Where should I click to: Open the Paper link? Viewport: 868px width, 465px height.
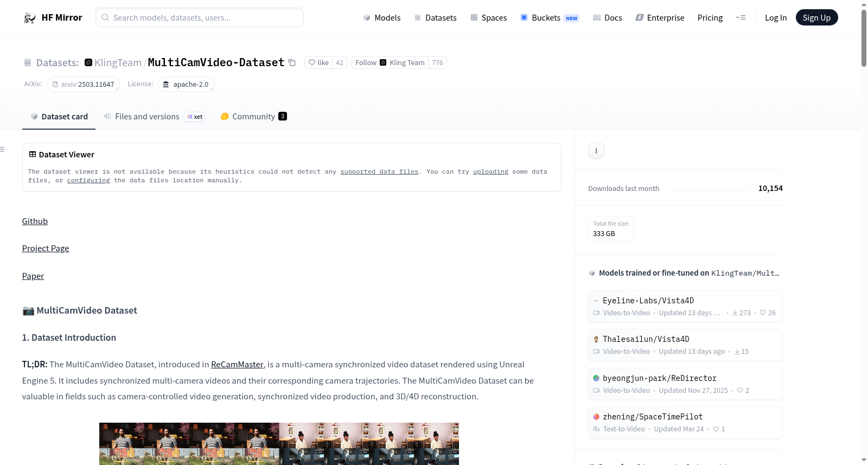(33, 276)
